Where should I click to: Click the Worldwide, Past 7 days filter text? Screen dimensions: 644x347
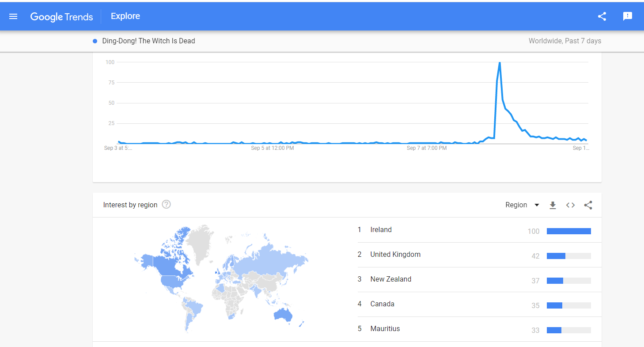pyautogui.click(x=564, y=41)
